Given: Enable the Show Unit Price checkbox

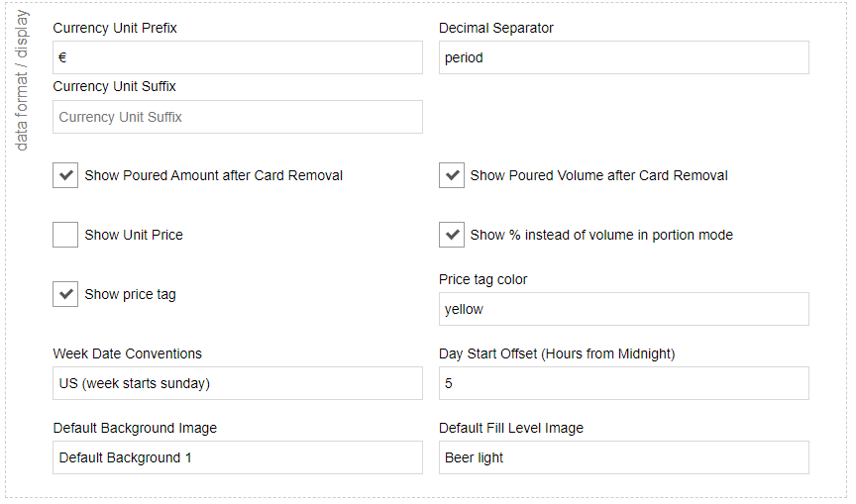Looking at the screenshot, I should 65,235.
